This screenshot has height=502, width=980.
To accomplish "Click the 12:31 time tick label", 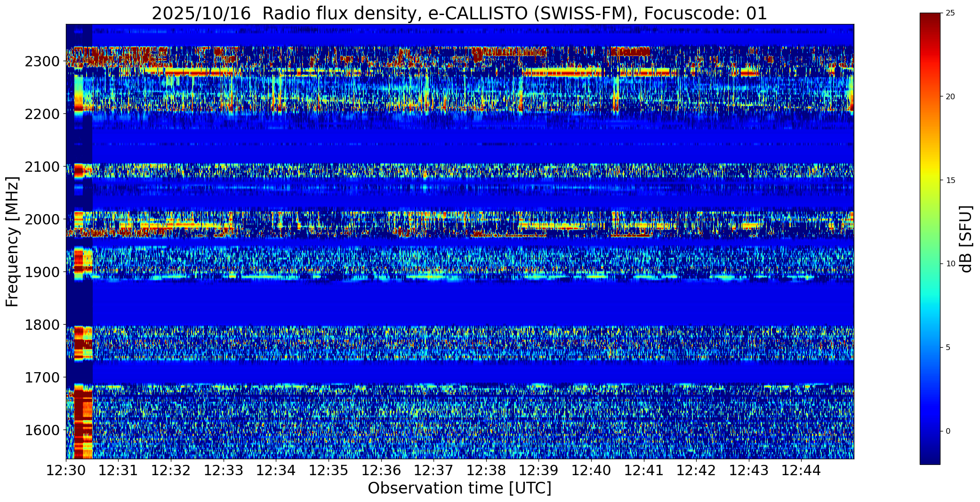I will click(x=118, y=470).
